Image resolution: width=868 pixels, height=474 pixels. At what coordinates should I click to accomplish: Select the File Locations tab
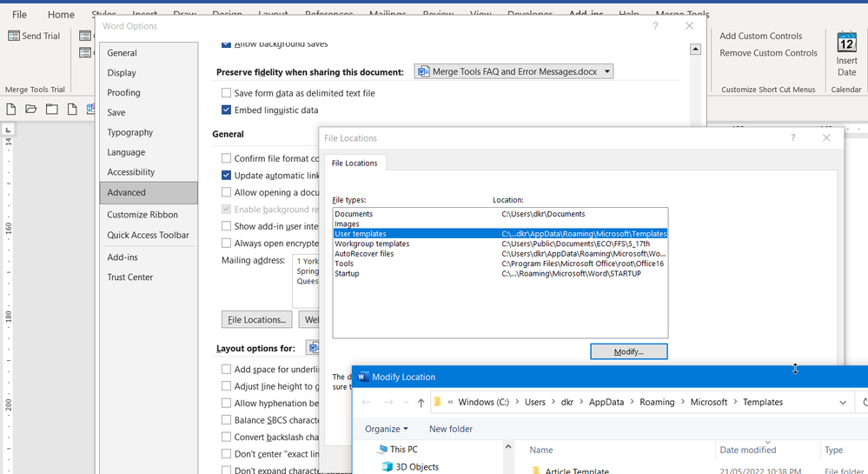tap(354, 163)
